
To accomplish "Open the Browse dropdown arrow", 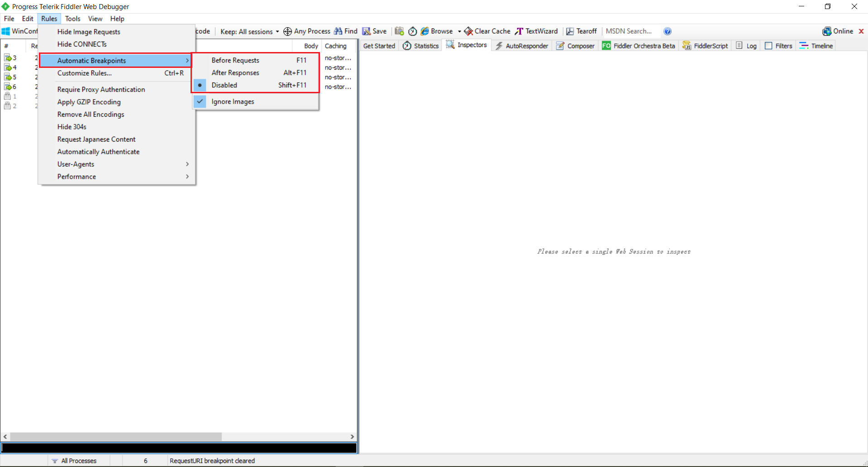I will (459, 31).
